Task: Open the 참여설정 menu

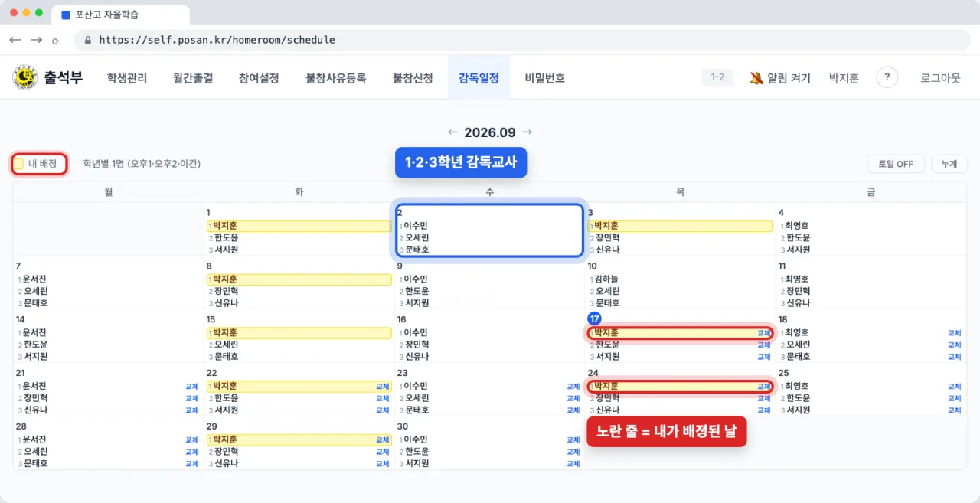Action: 259,77
